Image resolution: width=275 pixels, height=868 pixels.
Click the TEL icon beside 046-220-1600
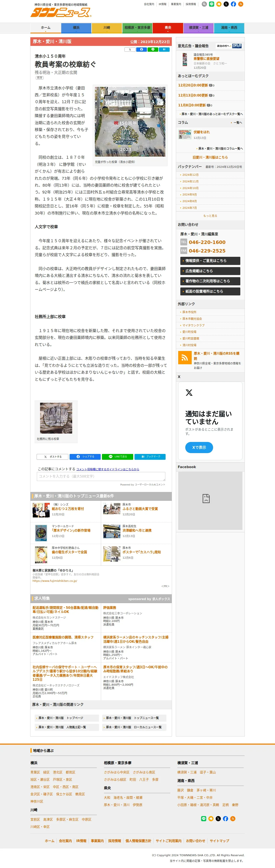tap(184, 242)
